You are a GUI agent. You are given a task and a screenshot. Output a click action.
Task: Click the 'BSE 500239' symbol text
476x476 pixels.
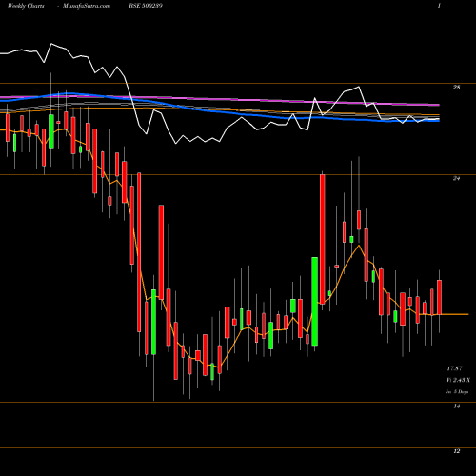pos(146,6)
